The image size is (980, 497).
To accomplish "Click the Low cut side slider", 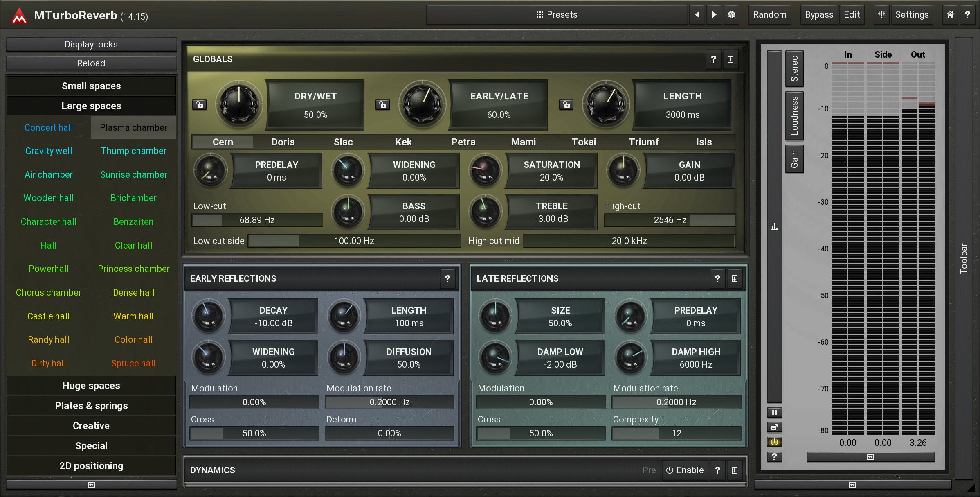I will (x=354, y=241).
